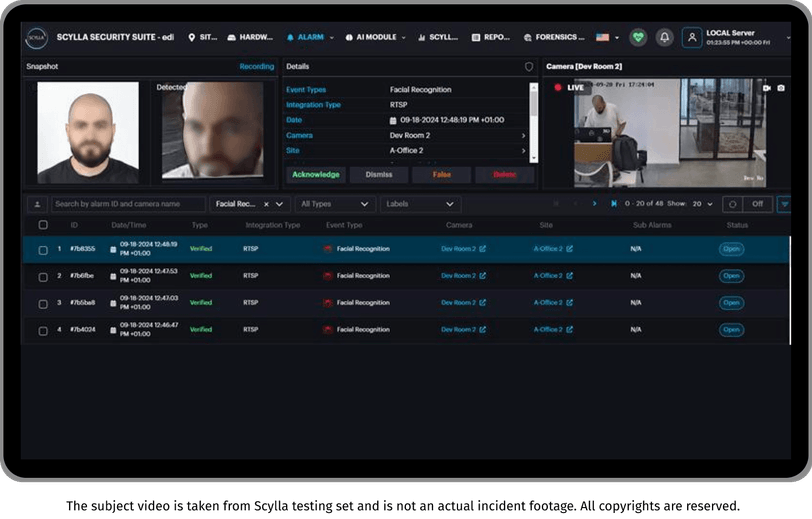Image resolution: width=812 pixels, height=519 pixels.
Task: Expand the Facial Rec event filter dropdown
Action: pos(280,204)
